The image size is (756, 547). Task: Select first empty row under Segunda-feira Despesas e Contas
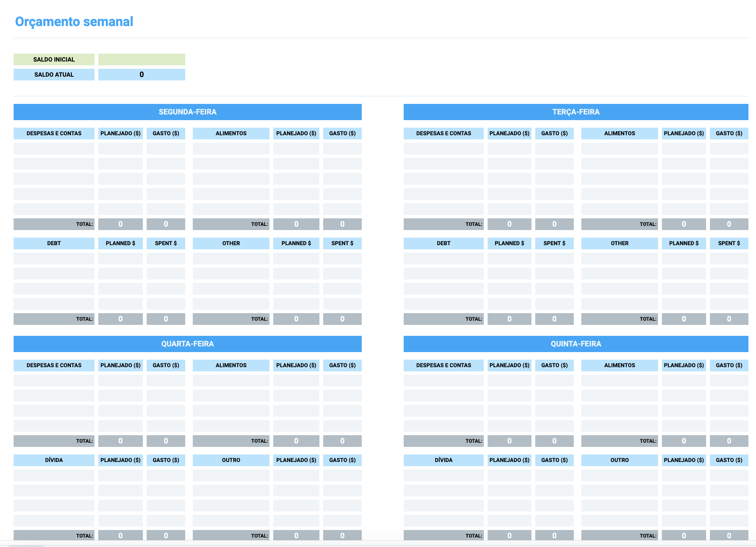pos(54,148)
